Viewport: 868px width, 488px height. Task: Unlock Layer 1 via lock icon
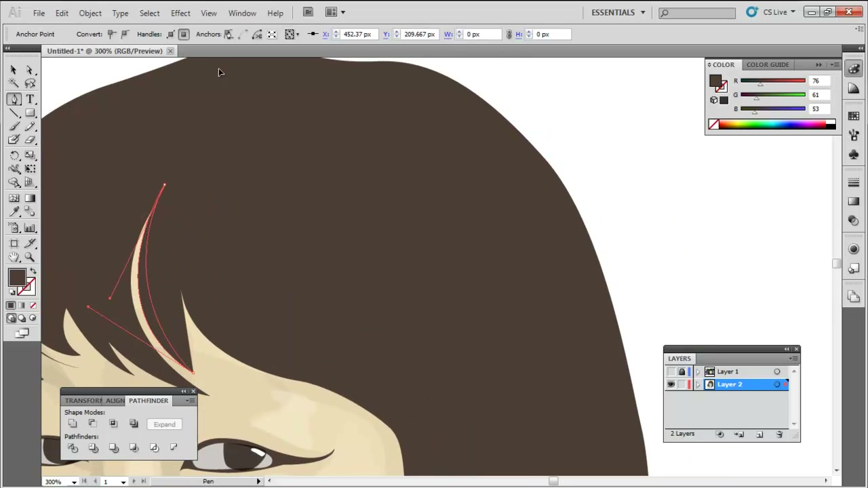[x=682, y=371]
